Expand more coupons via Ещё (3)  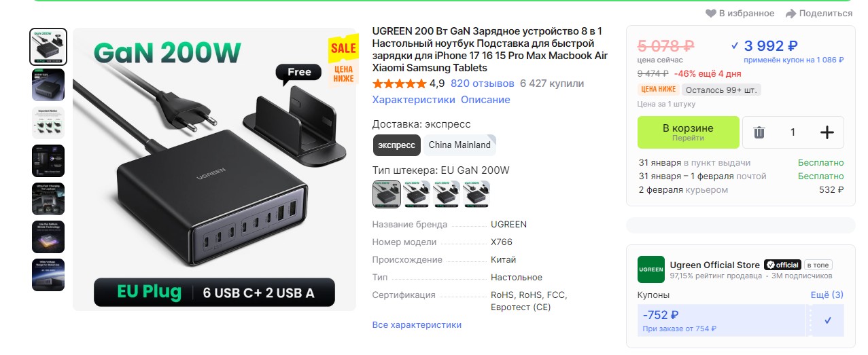click(x=827, y=295)
